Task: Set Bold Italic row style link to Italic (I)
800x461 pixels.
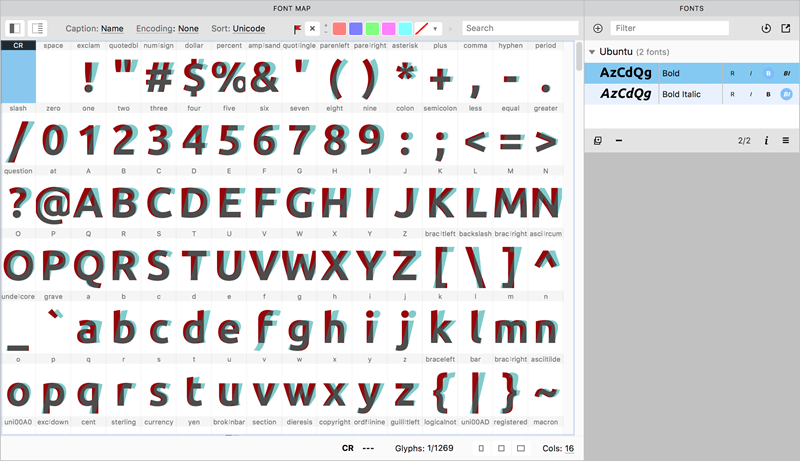Action: click(x=751, y=94)
